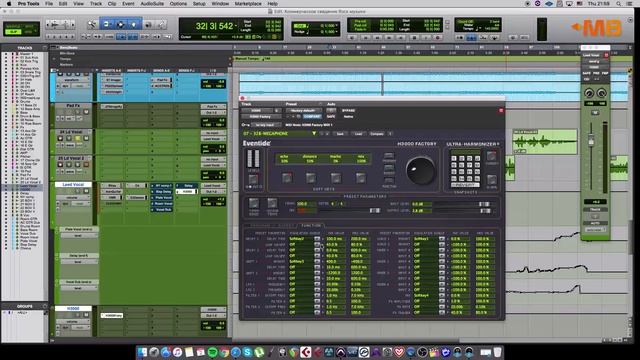This screenshot has width=640, height=360.
Task: Open the 'factory default' preset menu
Action: pyautogui.click(x=303, y=110)
